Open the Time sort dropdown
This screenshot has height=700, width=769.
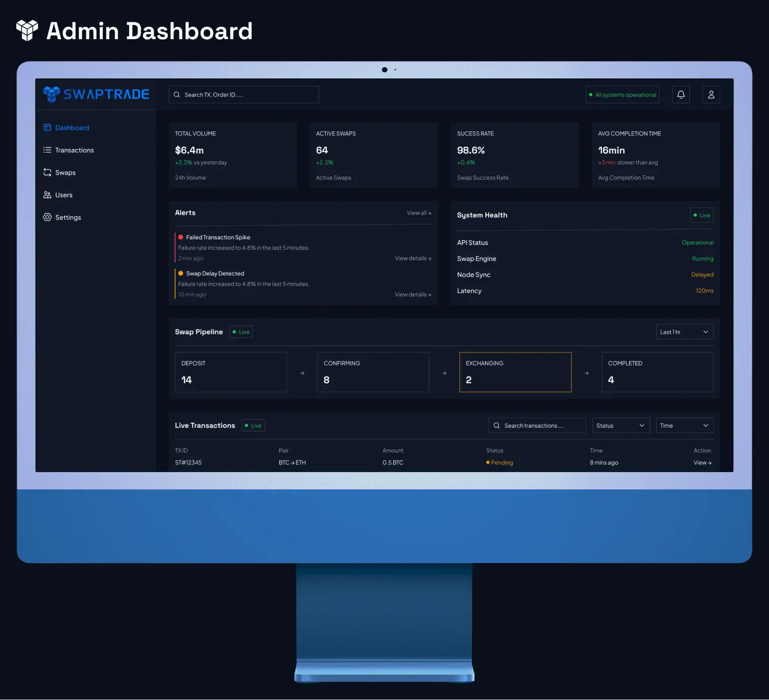tap(684, 425)
